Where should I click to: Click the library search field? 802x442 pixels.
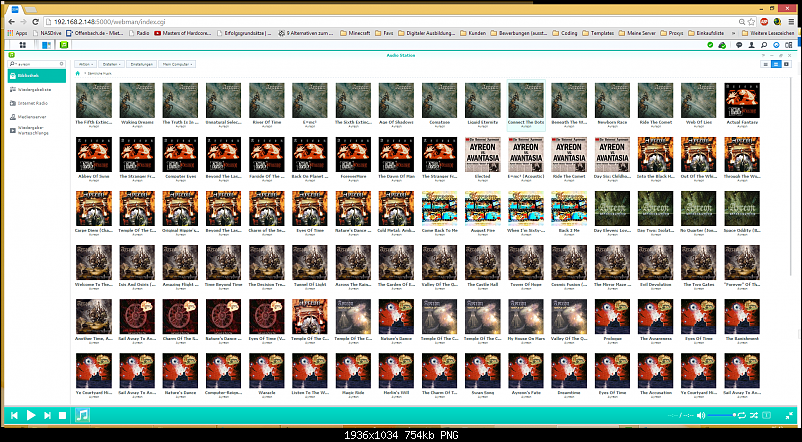coord(36,64)
